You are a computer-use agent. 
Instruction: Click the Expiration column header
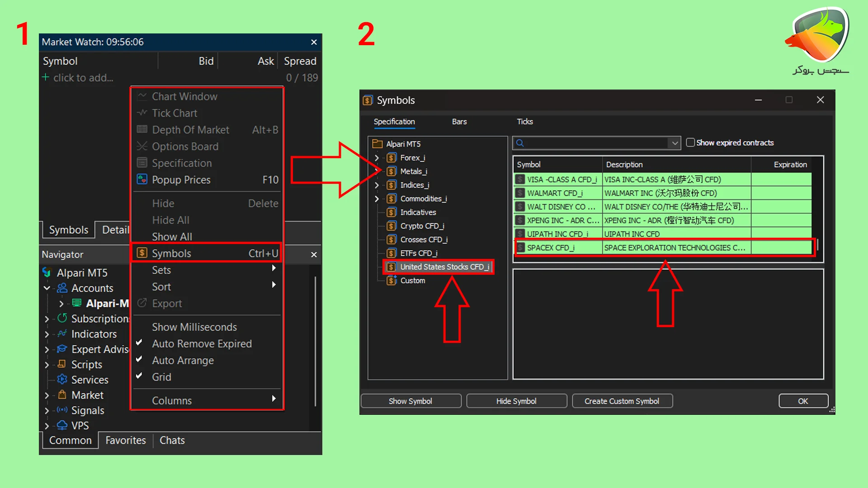pyautogui.click(x=781, y=164)
